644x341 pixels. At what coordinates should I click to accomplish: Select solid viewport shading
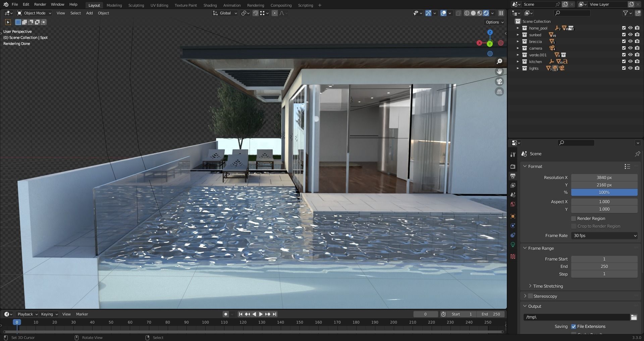click(x=473, y=13)
